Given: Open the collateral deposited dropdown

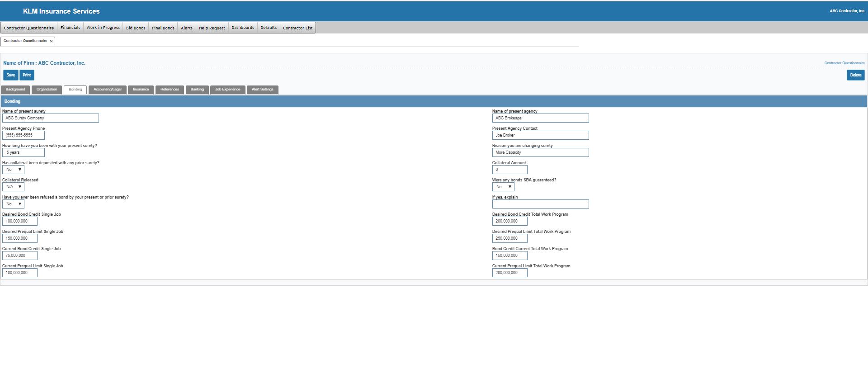Looking at the screenshot, I should tap(13, 170).
